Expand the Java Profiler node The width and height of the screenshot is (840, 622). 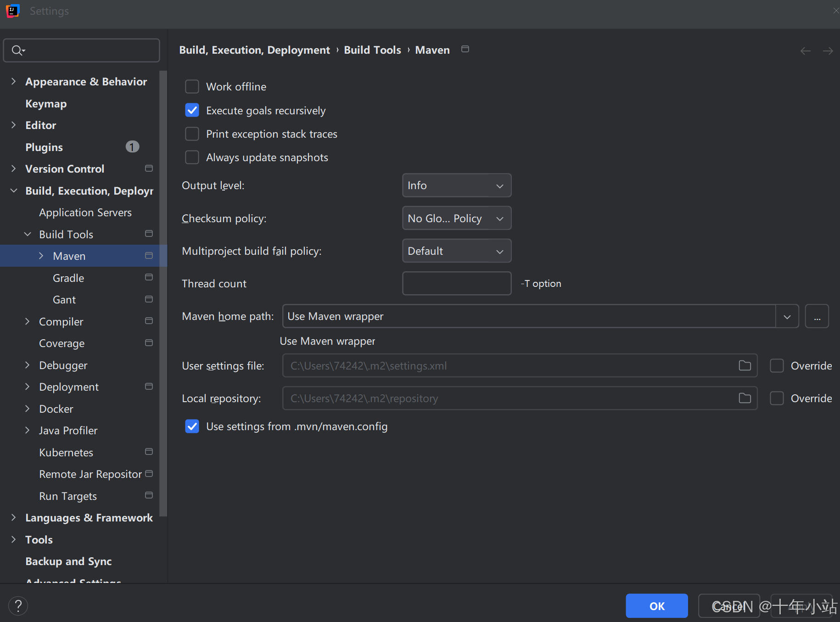point(28,430)
